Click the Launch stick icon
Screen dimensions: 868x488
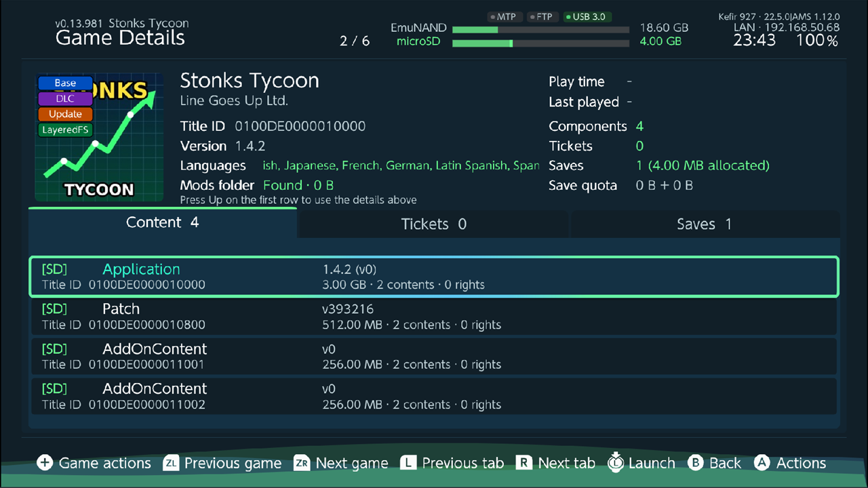tap(616, 462)
